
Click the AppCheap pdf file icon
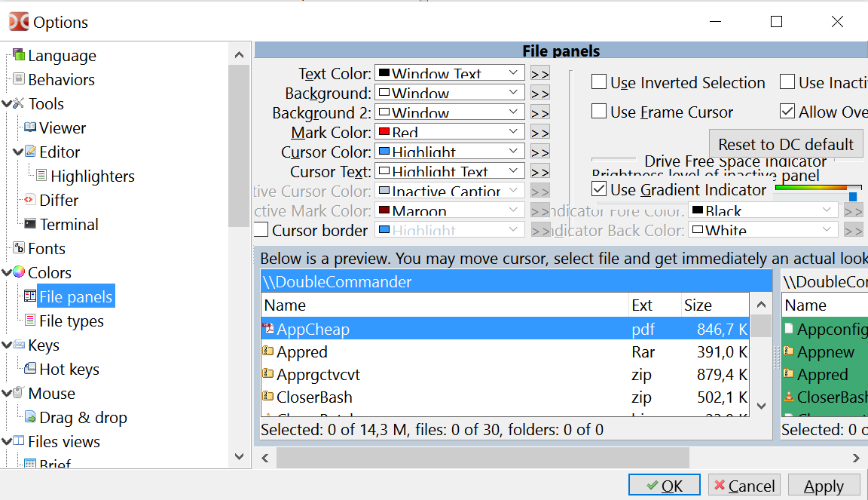pyautogui.click(x=268, y=329)
